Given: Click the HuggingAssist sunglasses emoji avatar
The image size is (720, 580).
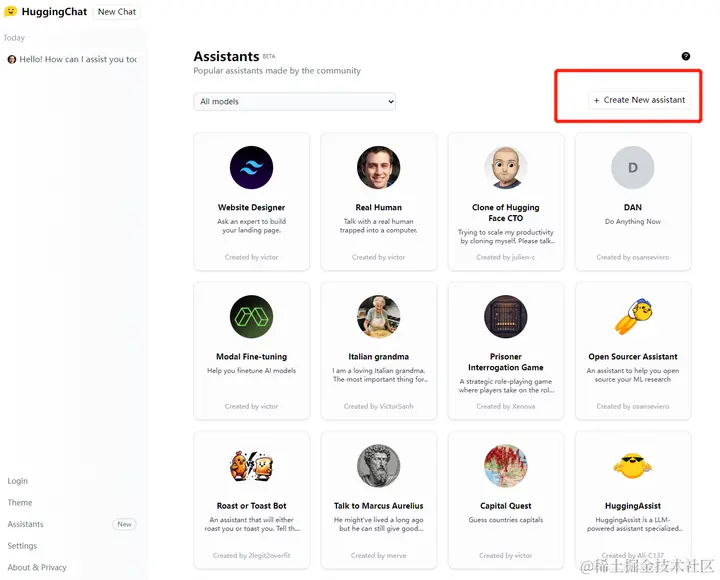Looking at the screenshot, I should [633, 466].
